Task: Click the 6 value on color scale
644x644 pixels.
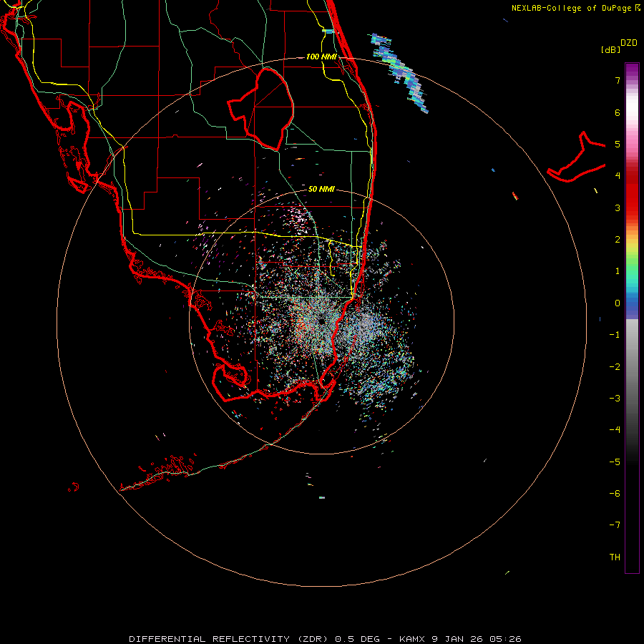Action: tap(618, 112)
